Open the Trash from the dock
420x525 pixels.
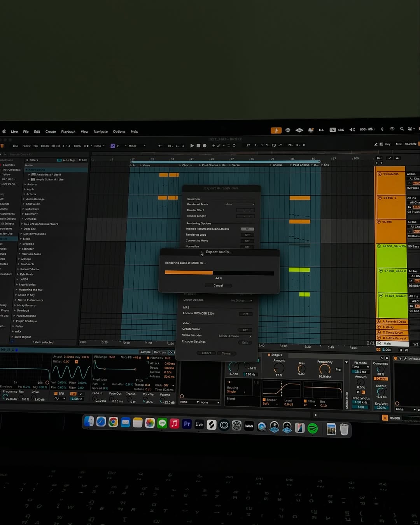[344, 429]
